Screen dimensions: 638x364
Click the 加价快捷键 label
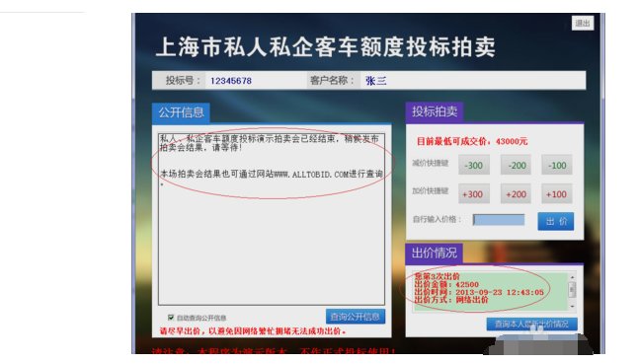(430, 191)
